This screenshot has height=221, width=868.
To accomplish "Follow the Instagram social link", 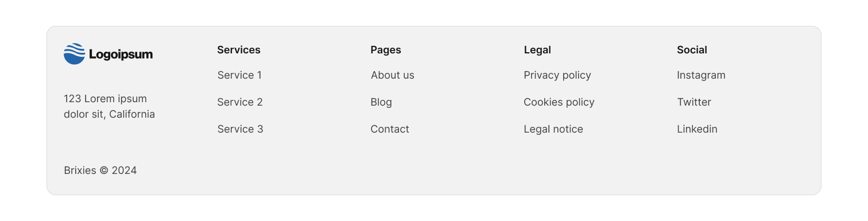I will click(x=701, y=75).
